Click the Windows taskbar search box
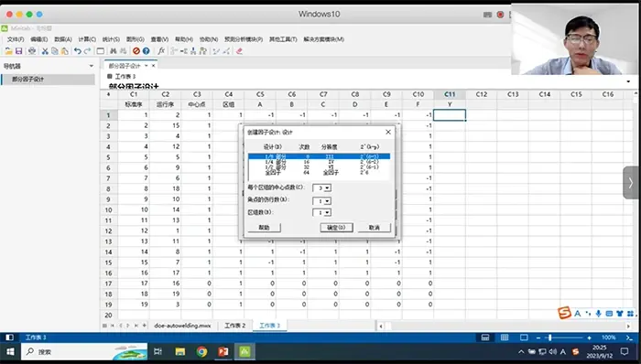 [x=84, y=352]
